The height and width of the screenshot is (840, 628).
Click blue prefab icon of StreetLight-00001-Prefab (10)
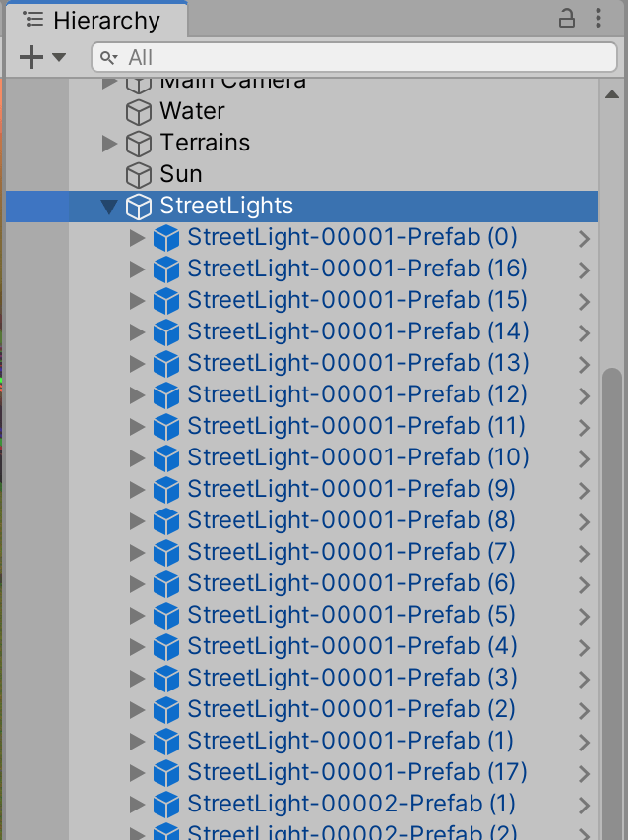coord(166,458)
